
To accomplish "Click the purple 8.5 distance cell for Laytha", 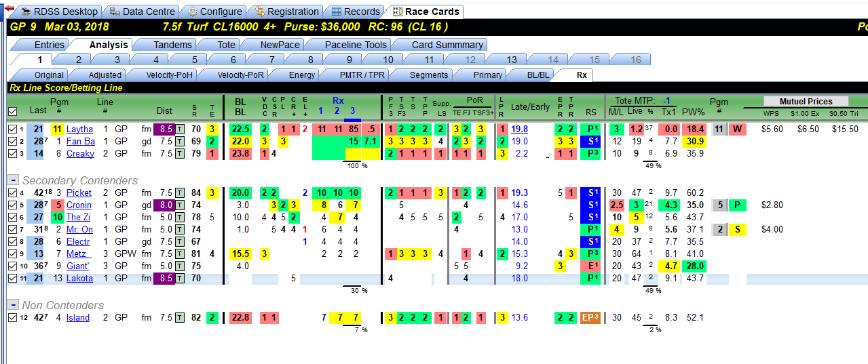I will [x=166, y=129].
